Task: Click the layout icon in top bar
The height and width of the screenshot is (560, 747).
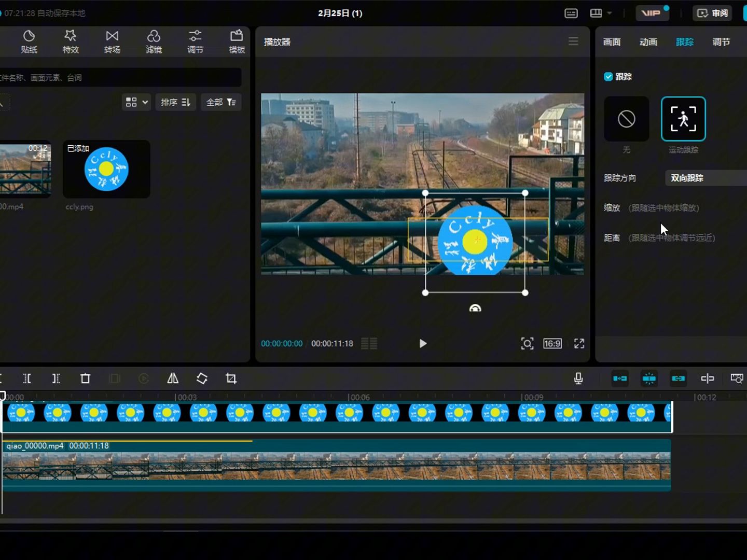Action: point(596,13)
